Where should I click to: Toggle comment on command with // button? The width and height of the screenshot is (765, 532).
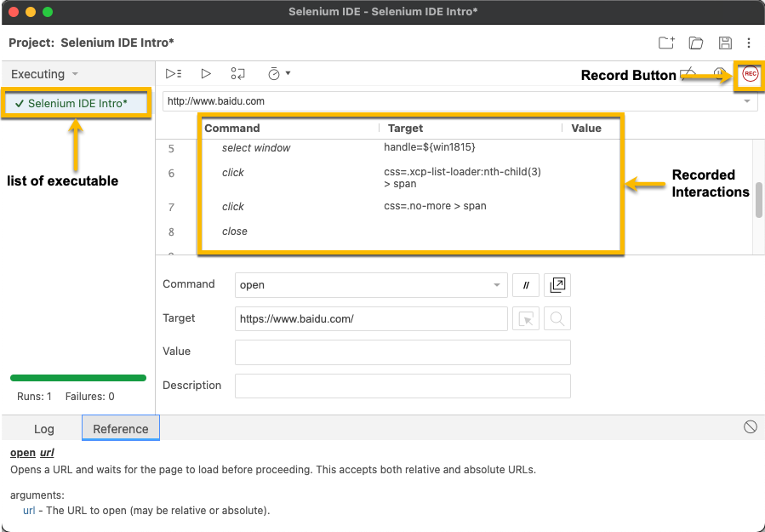click(x=525, y=285)
